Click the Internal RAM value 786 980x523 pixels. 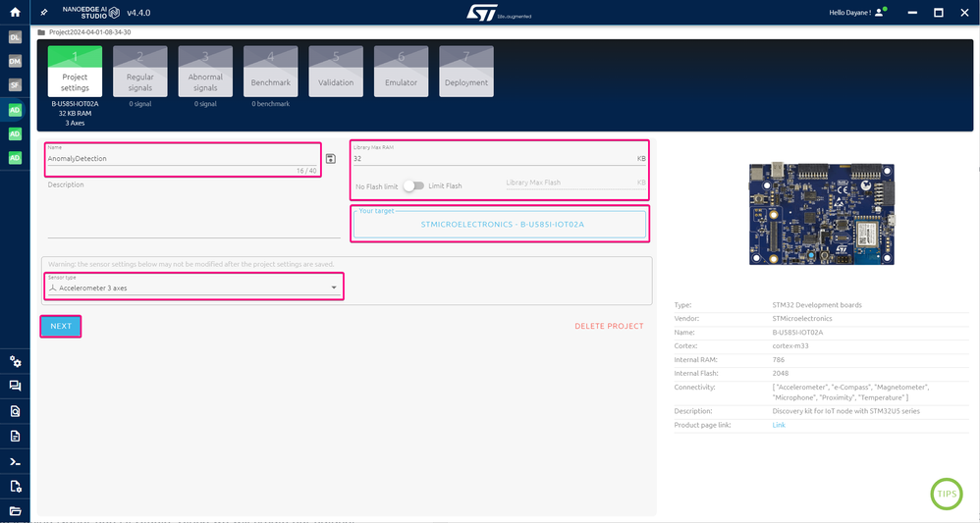coord(778,360)
